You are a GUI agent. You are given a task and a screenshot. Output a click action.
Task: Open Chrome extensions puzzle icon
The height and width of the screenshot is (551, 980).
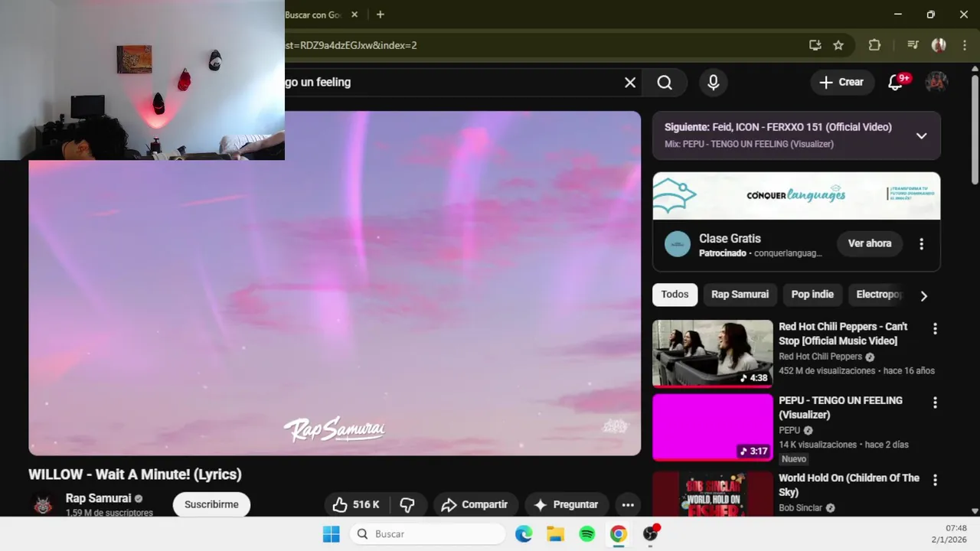[x=874, y=45]
